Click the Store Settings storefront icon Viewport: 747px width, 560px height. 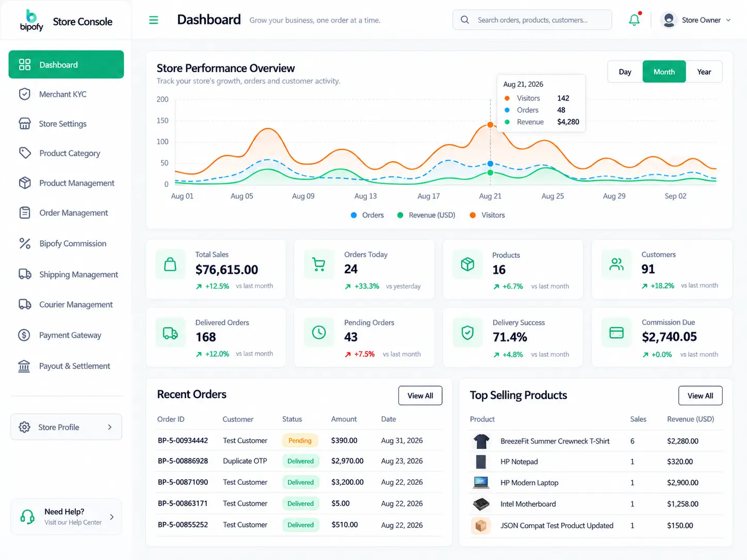[24, 124]
